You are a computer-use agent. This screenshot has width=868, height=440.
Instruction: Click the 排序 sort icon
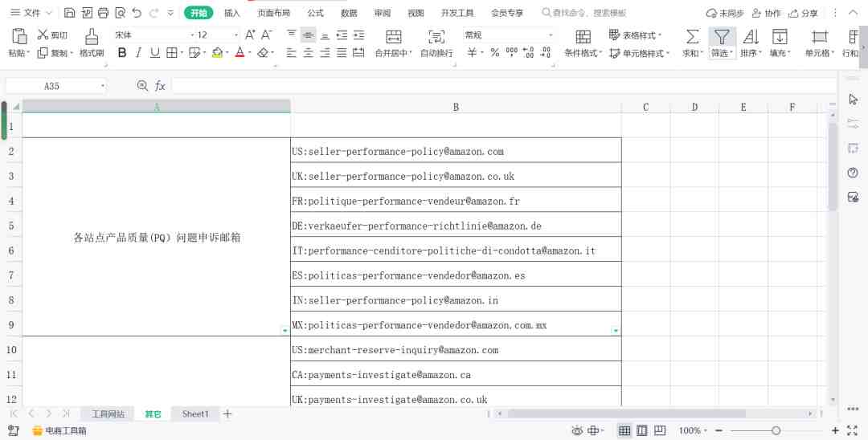tap(751, 36)
